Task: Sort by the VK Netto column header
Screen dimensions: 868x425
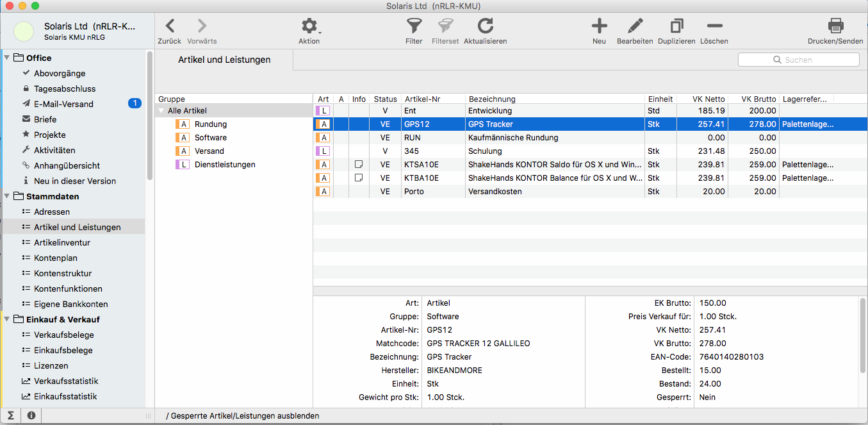Action: point(708,99)
